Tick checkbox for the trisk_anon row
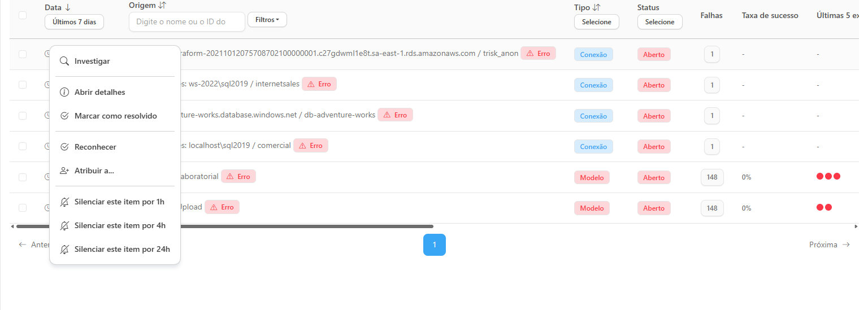868x310 pixels. coord(23,54)
